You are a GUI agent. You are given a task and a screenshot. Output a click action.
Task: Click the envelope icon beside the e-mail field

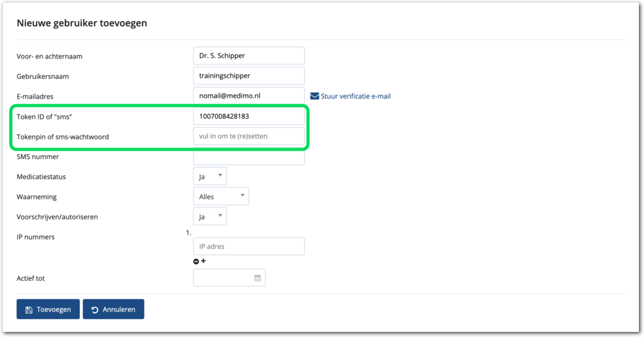[314, 97]
